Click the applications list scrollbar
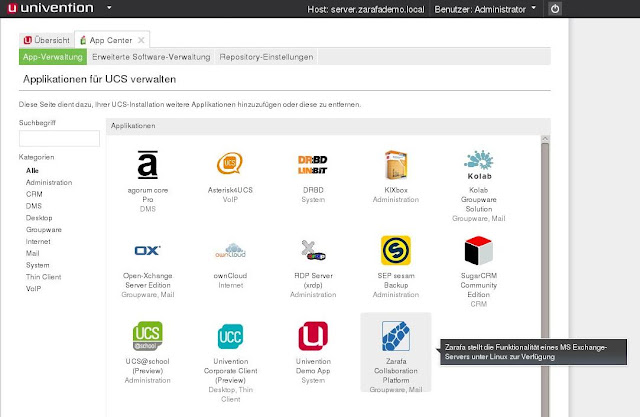 click(545, 279)
